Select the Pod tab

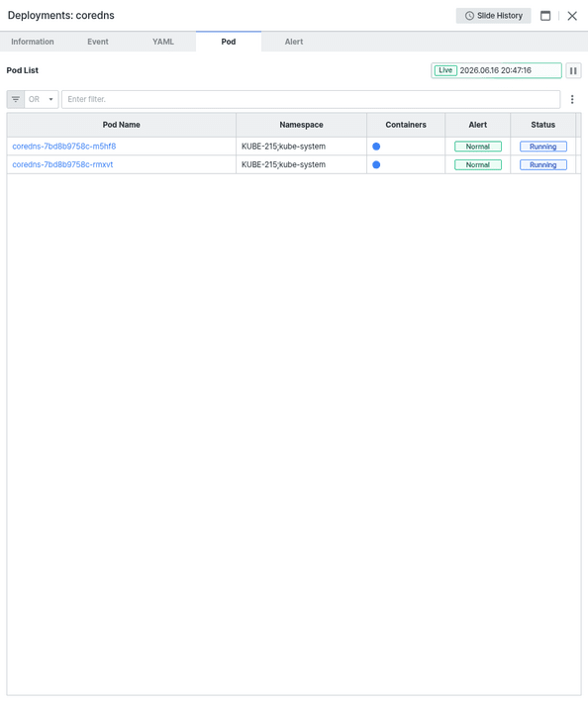point(229,42)
